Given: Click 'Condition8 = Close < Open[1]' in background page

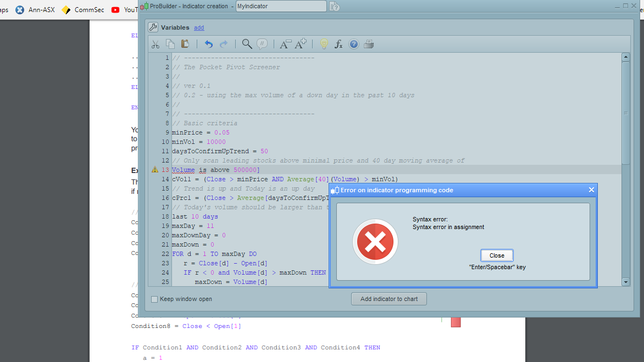Looking at the screenshot, I should click(x=186, y=326).
